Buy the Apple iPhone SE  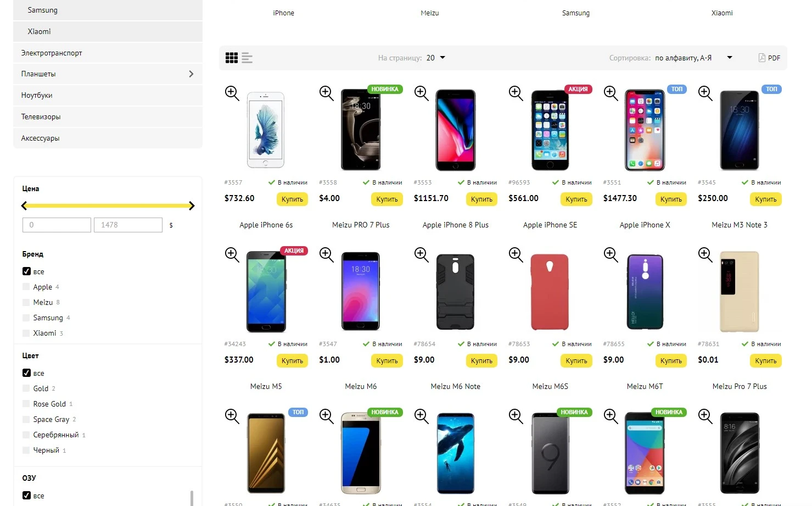(x=576, y=199)
